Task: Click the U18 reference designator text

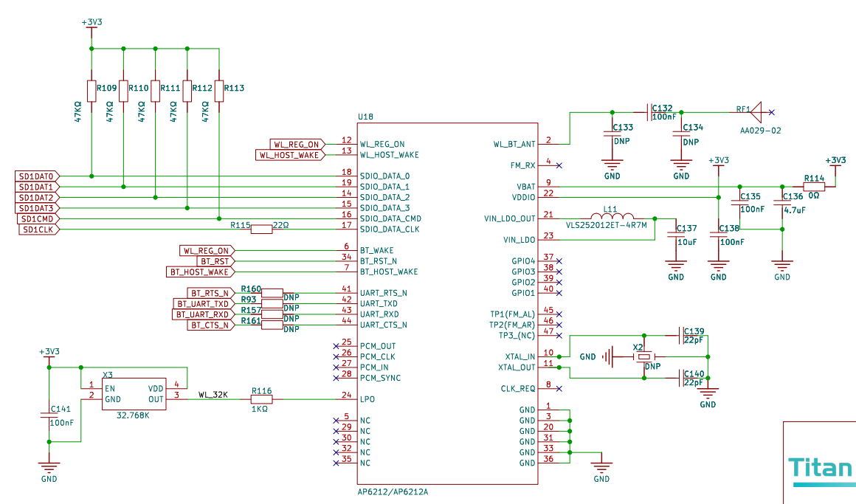Action: pos(365,117)
